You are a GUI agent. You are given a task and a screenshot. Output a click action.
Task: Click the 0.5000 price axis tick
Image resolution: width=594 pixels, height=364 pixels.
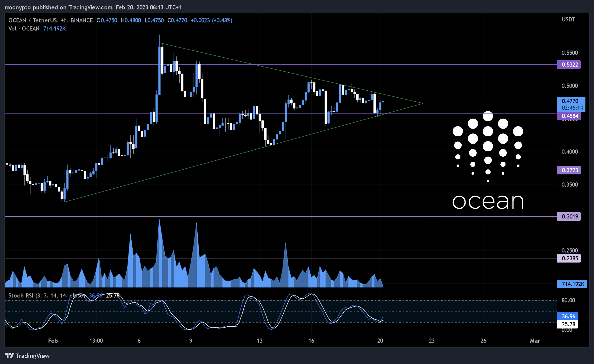(x=570, y=86)
